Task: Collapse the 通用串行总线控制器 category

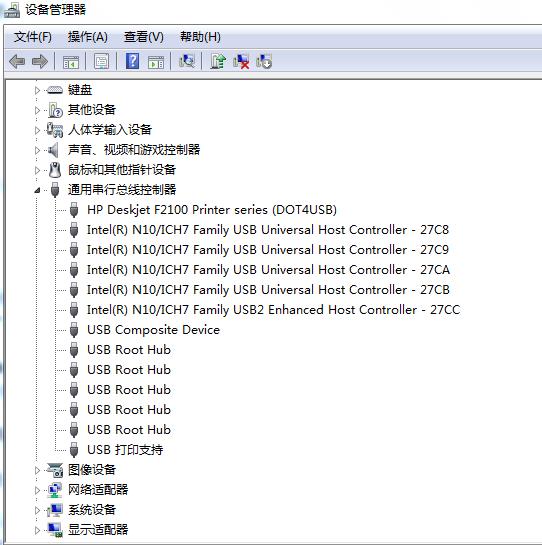Action: 37,190
